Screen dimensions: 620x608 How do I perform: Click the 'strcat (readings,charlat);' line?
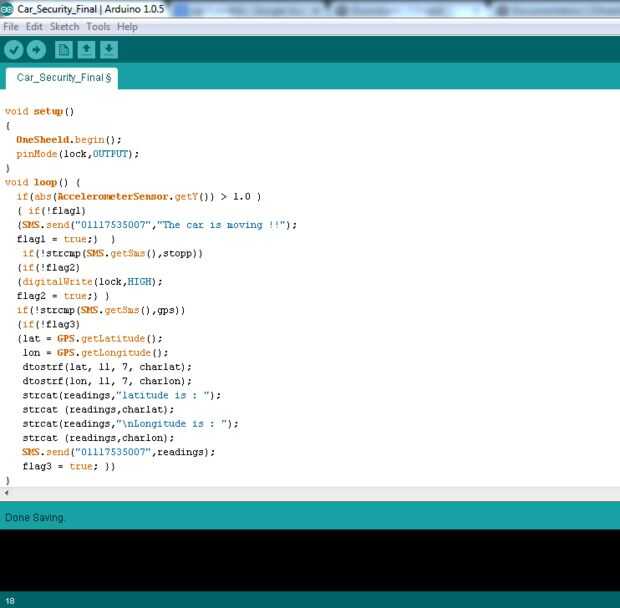coord(98,410)
